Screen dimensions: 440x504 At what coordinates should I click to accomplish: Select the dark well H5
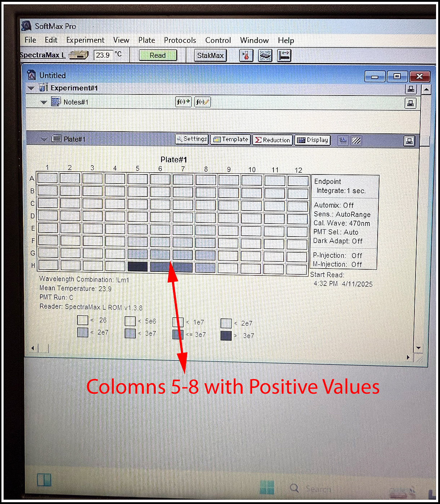point(138,266)
